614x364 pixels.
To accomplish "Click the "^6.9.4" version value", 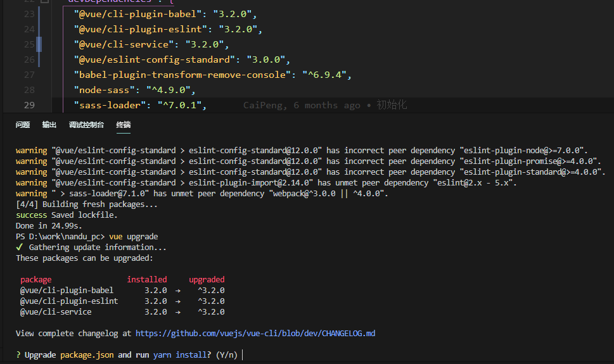I will tap(324, 75).
